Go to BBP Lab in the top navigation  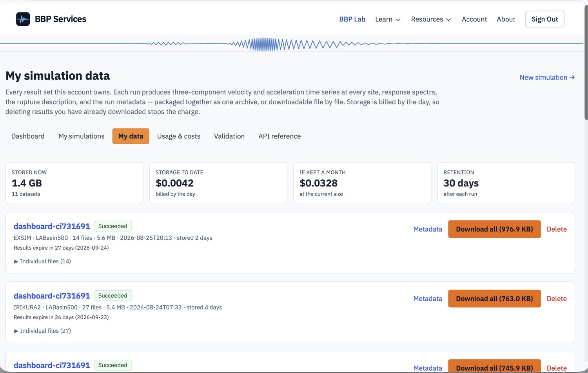(352, 19)
